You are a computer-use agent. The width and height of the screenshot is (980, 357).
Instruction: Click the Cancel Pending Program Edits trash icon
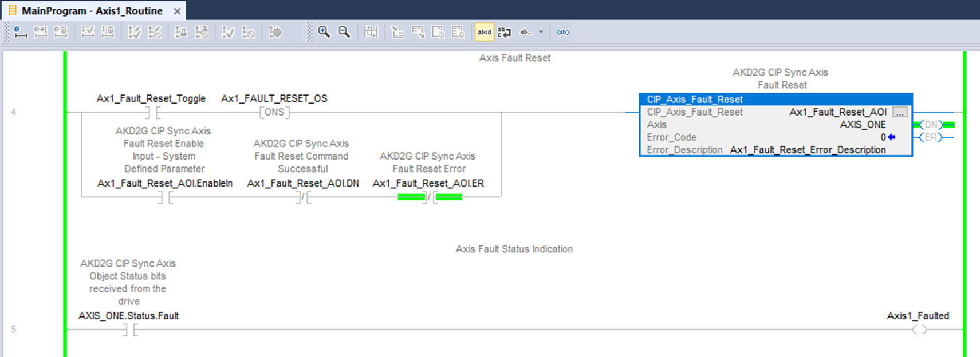click(108, 32)
